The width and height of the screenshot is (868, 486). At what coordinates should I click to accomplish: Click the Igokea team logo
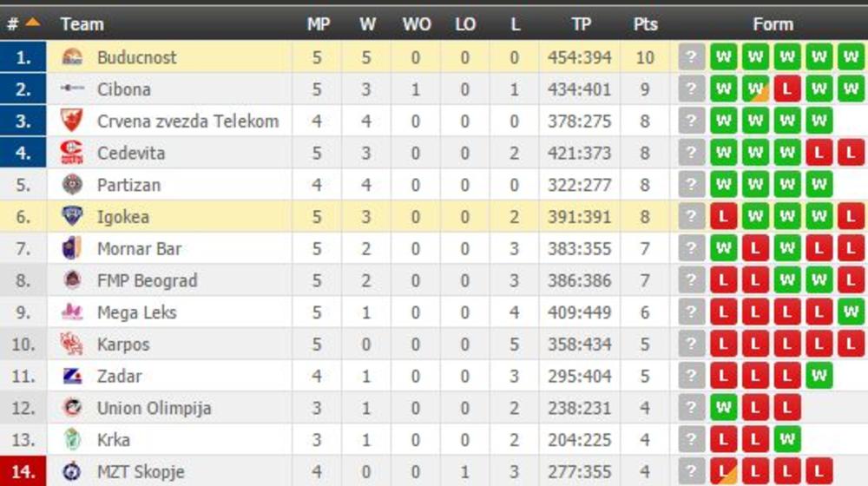(x=72, y=217)
